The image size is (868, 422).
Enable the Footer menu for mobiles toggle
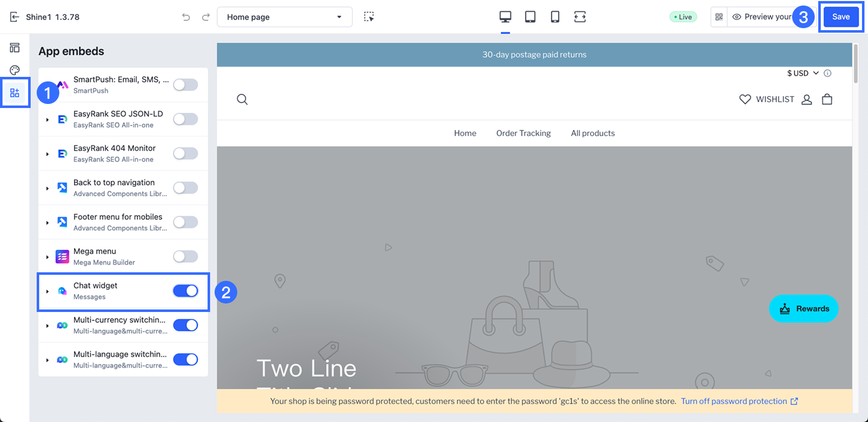pos(185,222)
